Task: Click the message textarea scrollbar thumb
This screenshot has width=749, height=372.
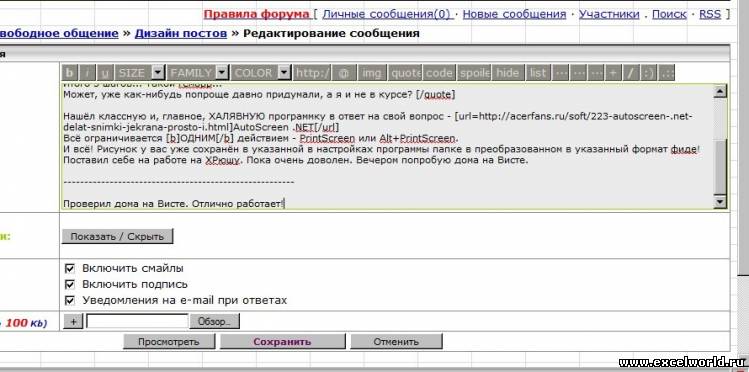Action: pyautogui.click(x=720, y=167)
